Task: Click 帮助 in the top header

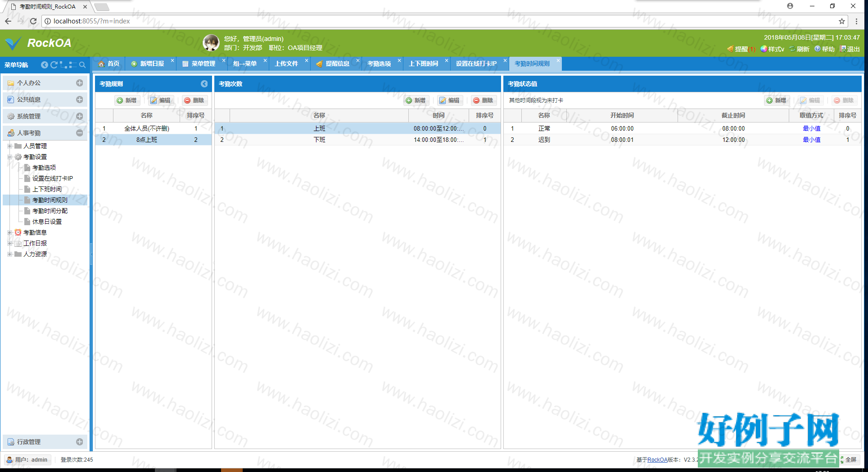Action: click(x=825, y=49)
